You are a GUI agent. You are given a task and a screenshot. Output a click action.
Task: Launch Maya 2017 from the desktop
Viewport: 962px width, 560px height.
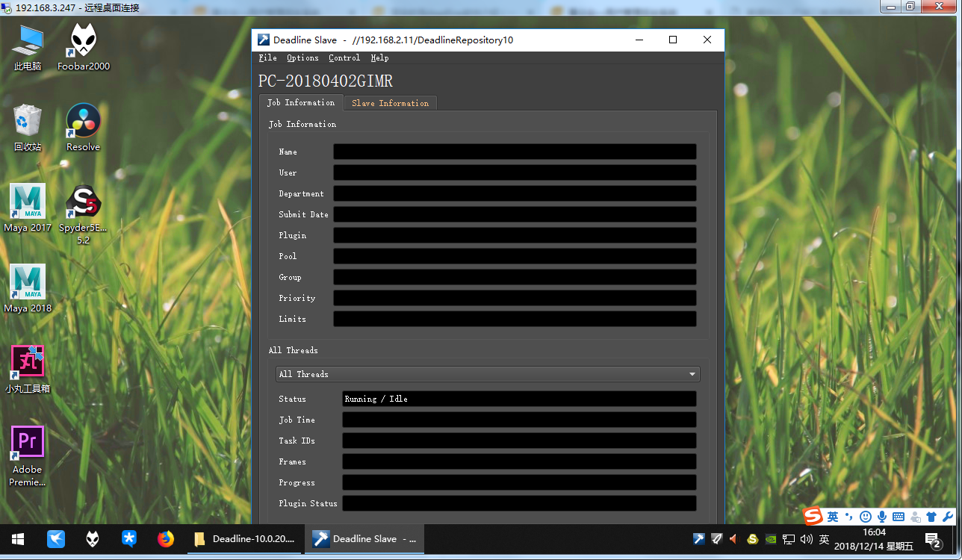[x=28, y=202]
